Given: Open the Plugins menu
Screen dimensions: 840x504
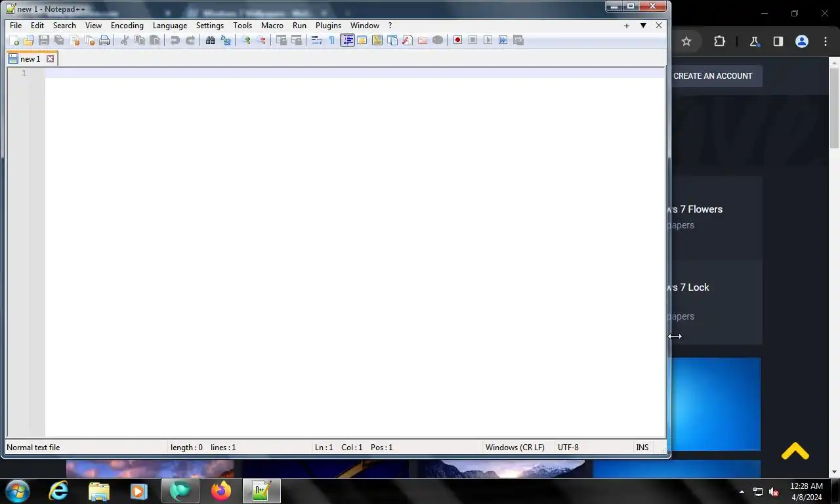Looking at the screenshot, I should [328, 26].
